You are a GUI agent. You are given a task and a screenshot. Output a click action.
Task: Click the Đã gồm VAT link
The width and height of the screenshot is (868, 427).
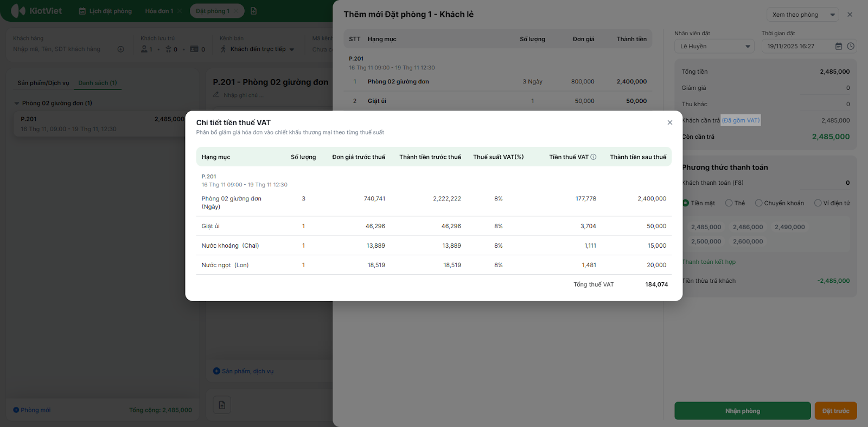point(741,120)
